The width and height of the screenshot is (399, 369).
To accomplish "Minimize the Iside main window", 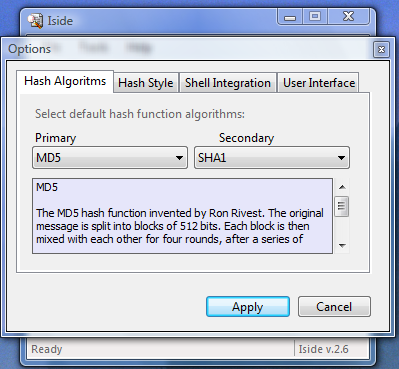I will tap(290, 16).
